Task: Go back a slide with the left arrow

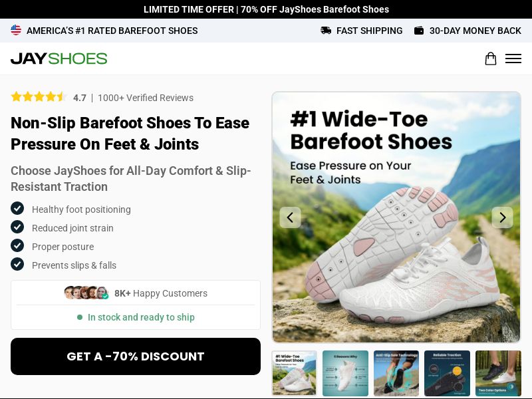Action: 291,217
